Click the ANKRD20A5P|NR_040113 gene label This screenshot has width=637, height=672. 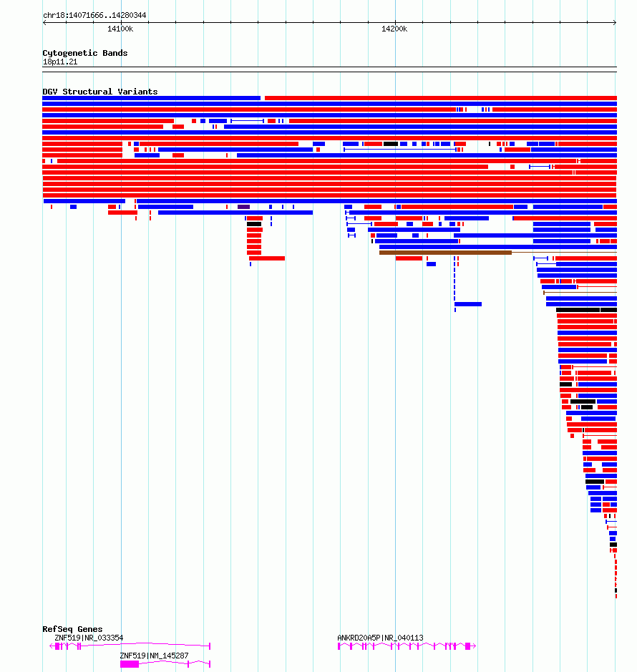click(380, 638)
